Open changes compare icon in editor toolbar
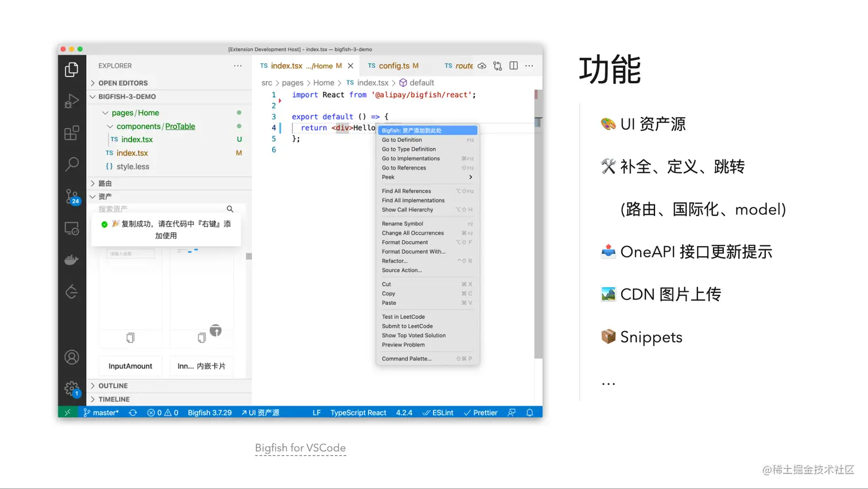 click(498, 66)
